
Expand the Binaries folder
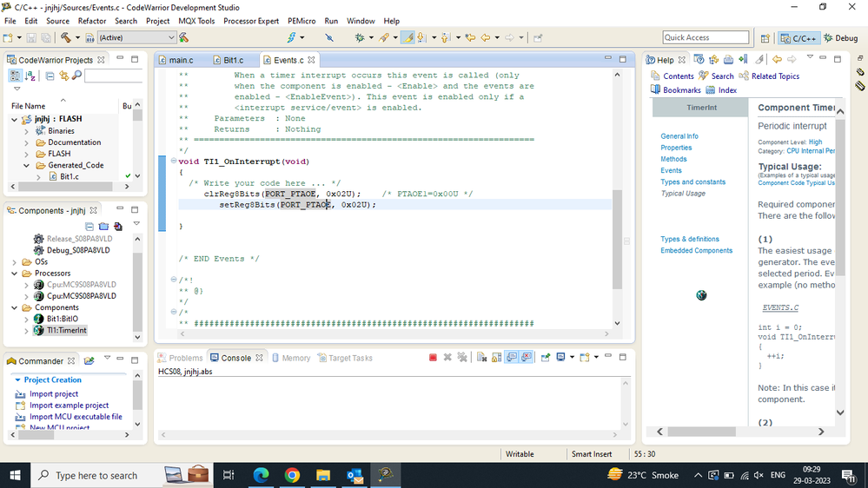[26, 131]
